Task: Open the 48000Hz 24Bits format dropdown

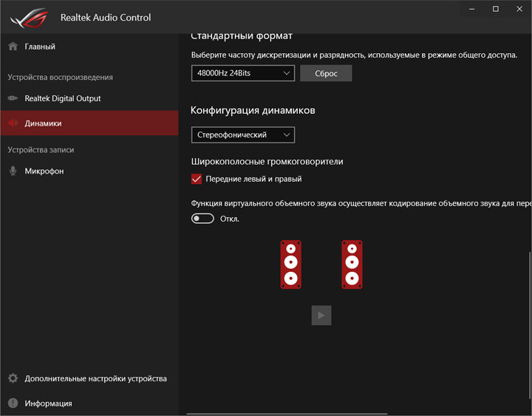Action: click(x=242, y=73)
